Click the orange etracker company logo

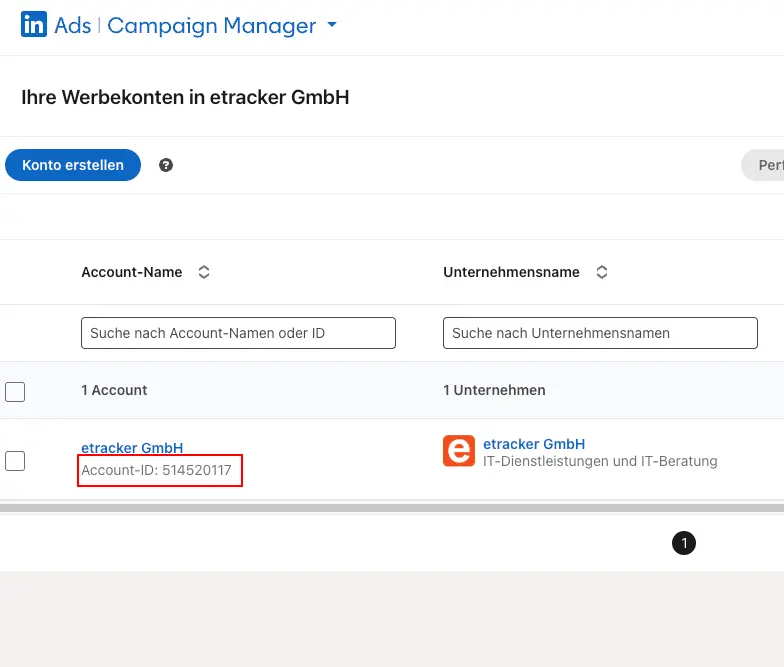(x=459, y=451)
